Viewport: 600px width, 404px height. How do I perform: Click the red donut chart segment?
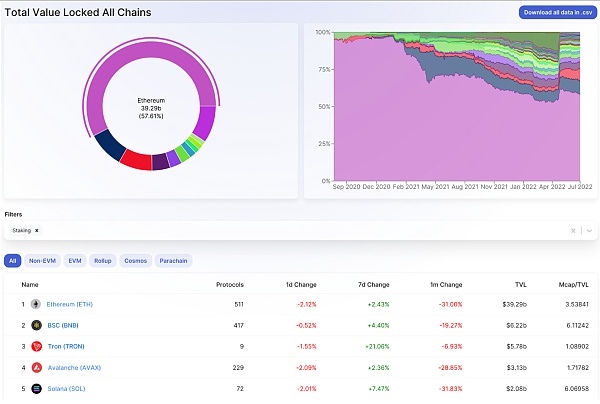tap(137, 160)
